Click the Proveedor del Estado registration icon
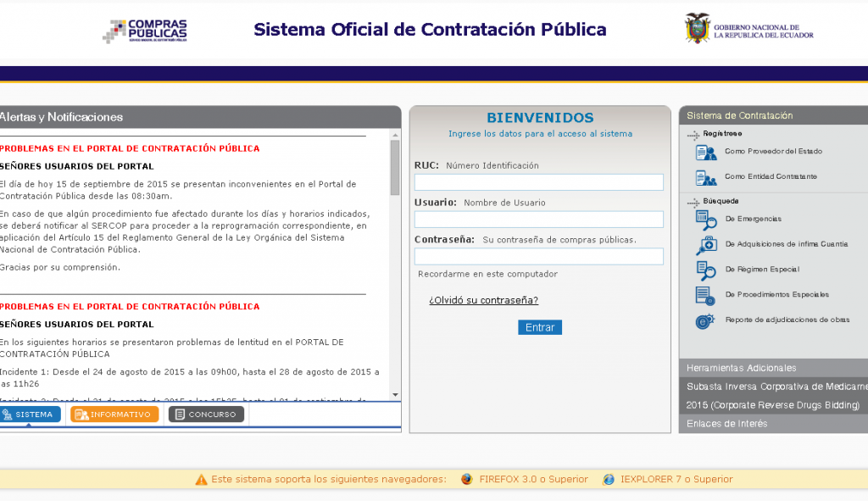 (705, 153)
